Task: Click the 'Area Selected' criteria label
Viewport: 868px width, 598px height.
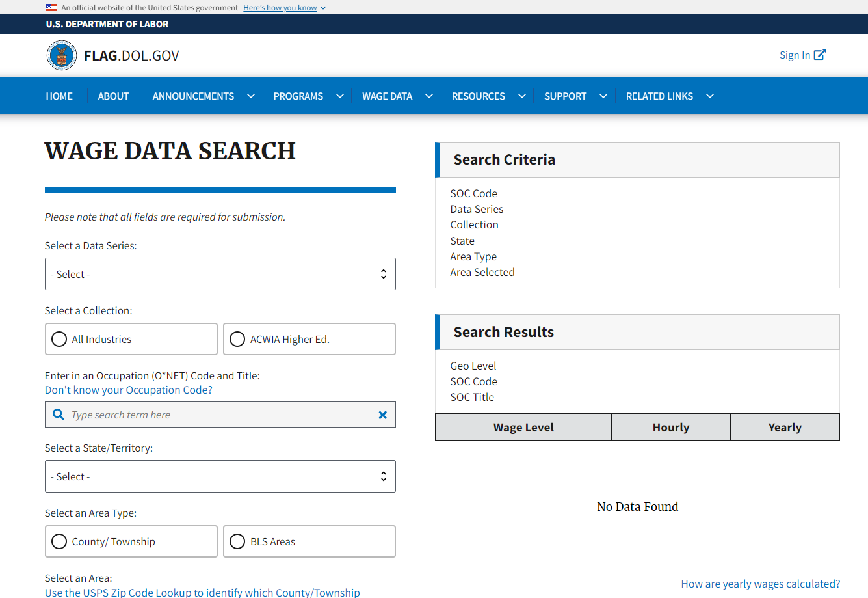Action: tap(482, 273)
